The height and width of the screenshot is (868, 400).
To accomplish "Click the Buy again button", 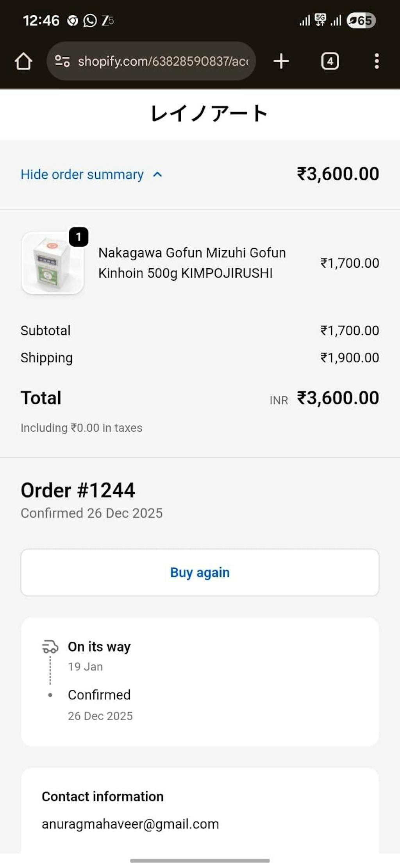I will (200, 572).
